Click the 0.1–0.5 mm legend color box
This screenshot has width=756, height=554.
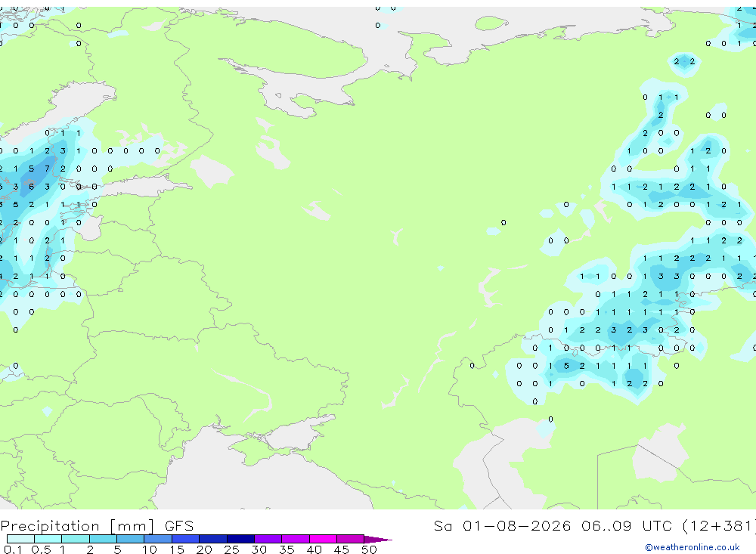coord(20,539)
